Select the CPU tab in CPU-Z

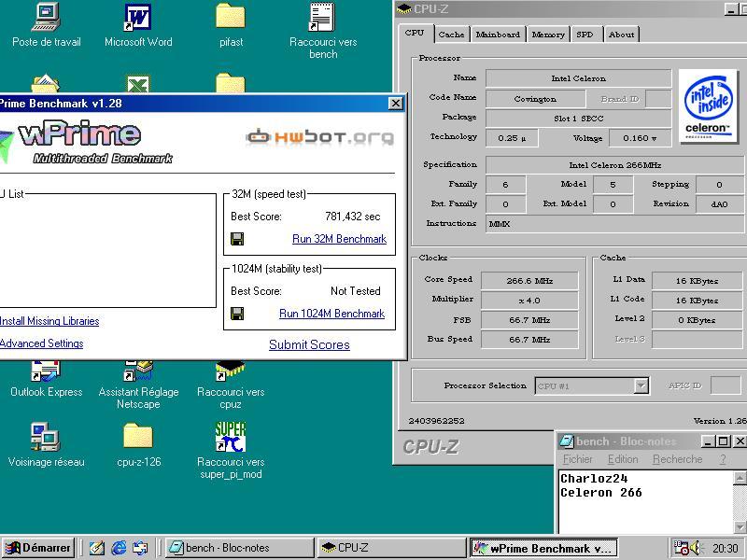point(415,33)
